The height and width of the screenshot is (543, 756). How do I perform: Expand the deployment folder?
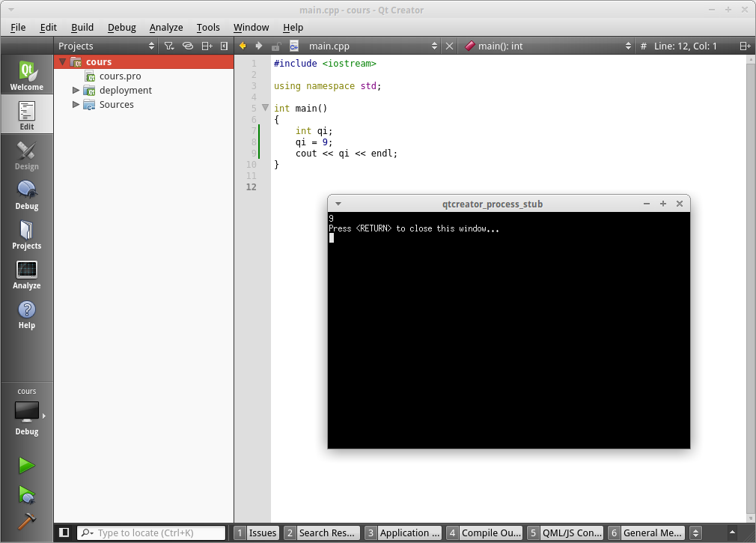point(76,90)
